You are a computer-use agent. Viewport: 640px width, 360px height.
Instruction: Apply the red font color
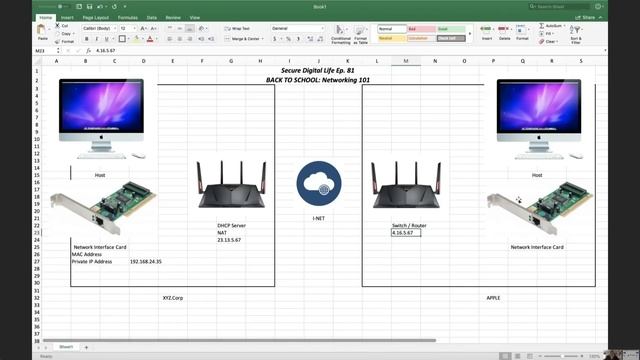point(150,39)
